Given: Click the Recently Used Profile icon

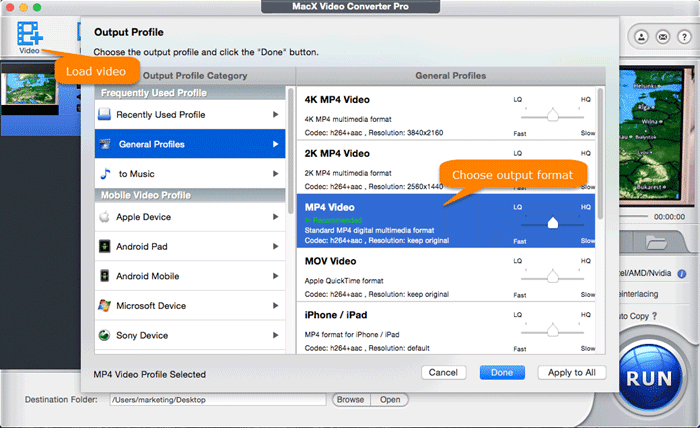Looking at the screenshot, I should [x=104, y=114].
